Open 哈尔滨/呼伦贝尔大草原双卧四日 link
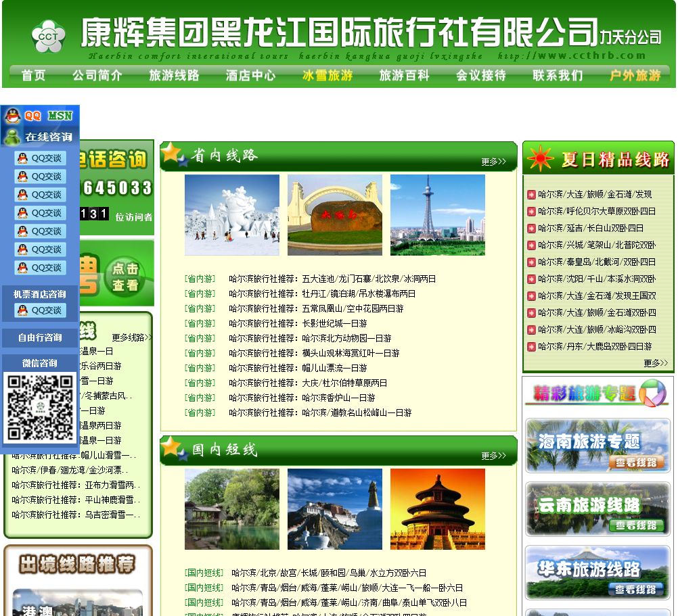This screenshot has width=678, height=616. tap(597, 211)
